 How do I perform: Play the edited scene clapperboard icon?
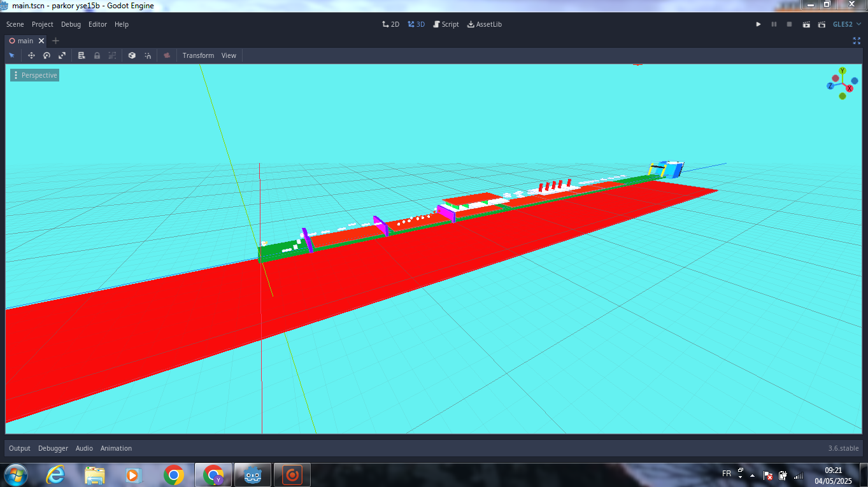pos(806,24)
